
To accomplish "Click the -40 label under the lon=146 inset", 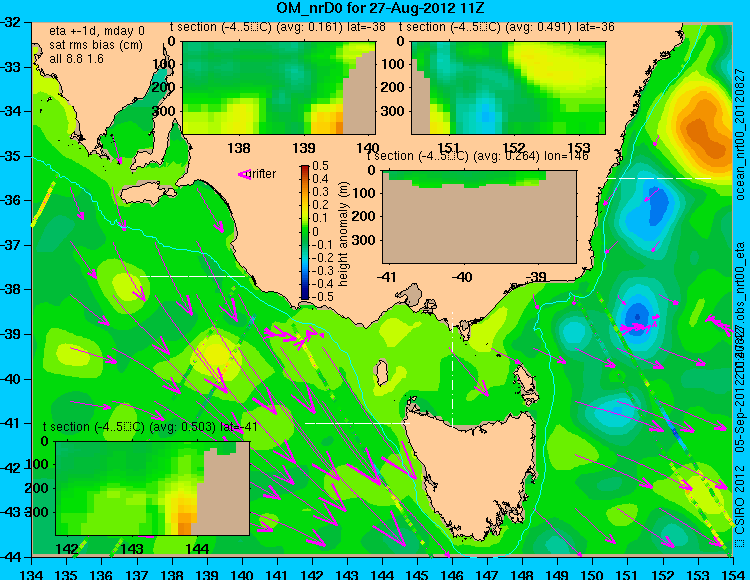I will click(x=462, y=277).
